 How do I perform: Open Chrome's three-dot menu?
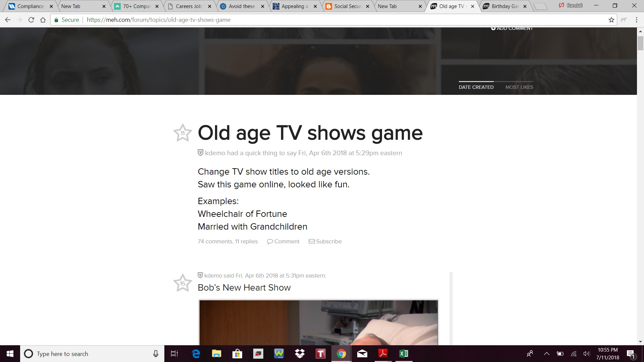click(636, 20)
